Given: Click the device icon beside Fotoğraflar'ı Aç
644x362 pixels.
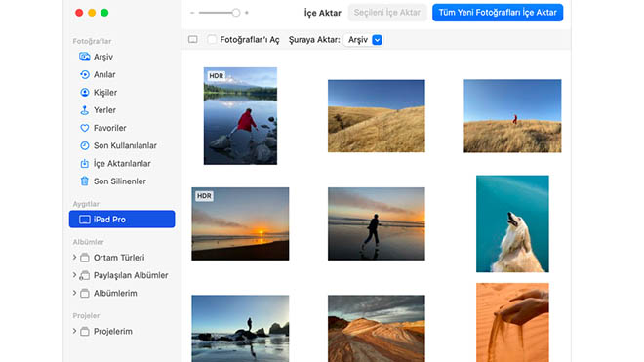Looking at the screenshot, I should (192, 39).
